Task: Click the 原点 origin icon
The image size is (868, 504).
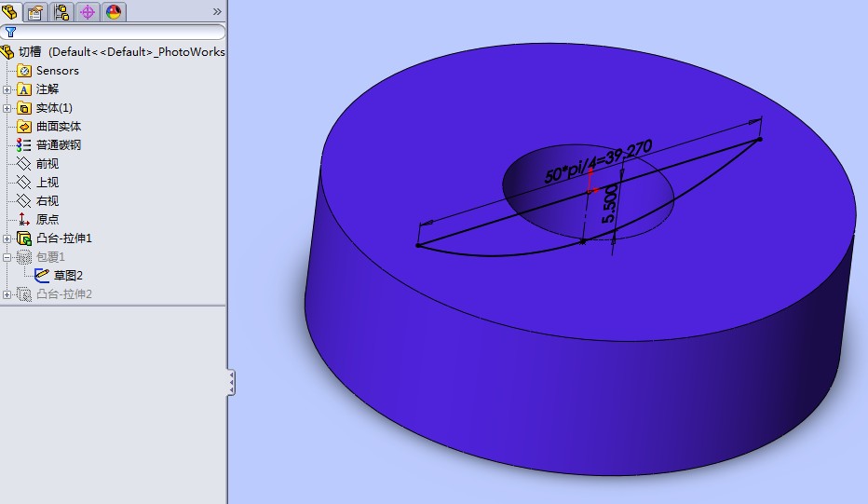Action: [24, 219]
